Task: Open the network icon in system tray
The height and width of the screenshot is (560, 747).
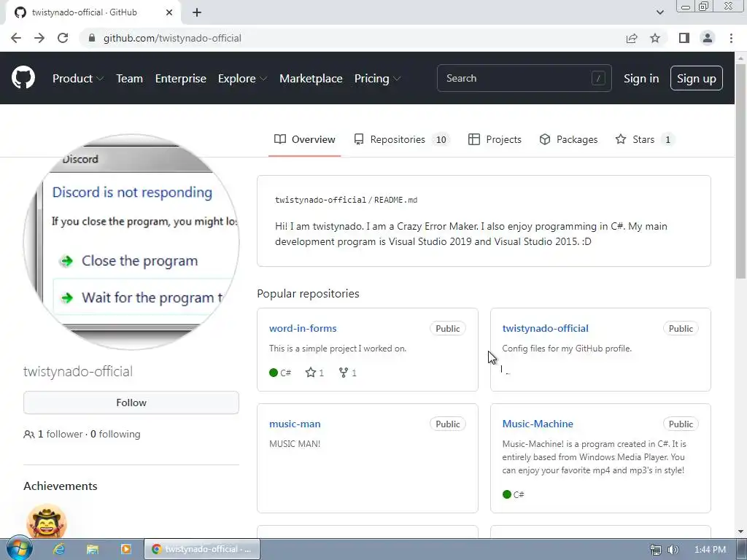Action: point(656,550)
